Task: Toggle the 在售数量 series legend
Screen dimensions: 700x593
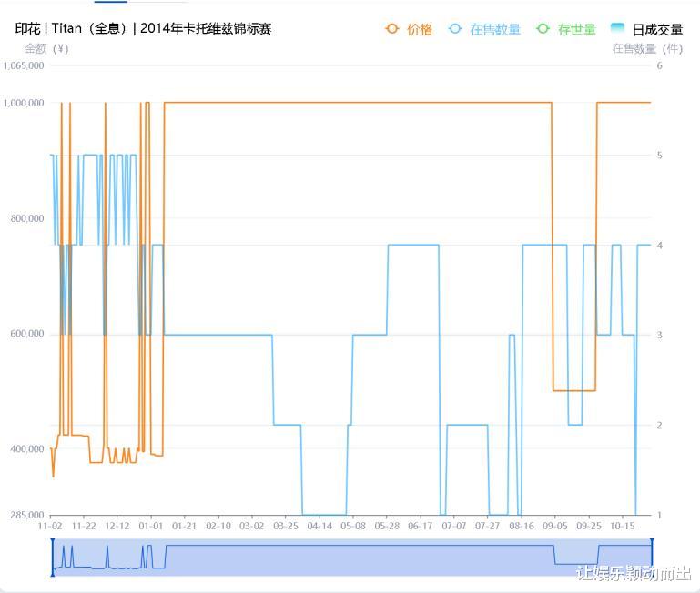Action: pos(484,29)
